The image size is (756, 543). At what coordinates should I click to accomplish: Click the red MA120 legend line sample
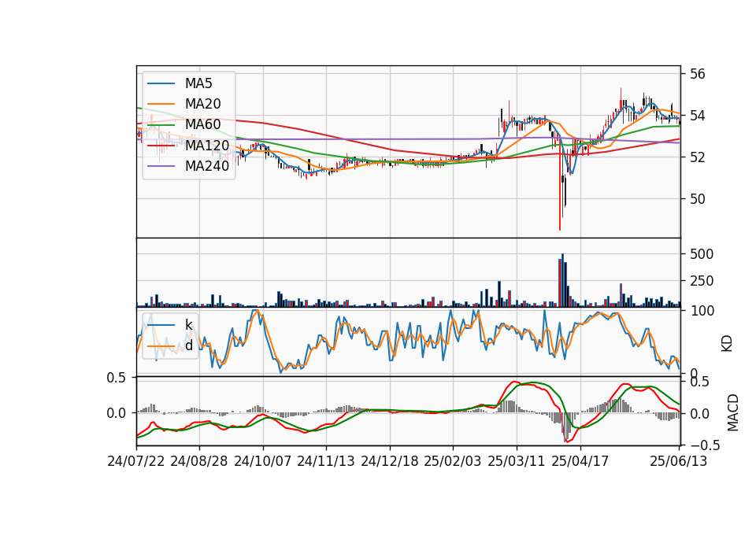coord(161,146)
